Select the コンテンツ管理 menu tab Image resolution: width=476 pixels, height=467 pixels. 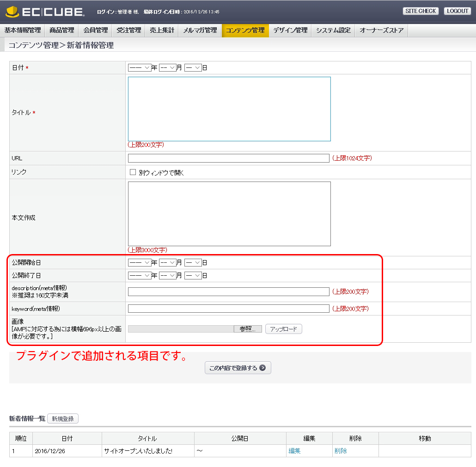(245, 30)
